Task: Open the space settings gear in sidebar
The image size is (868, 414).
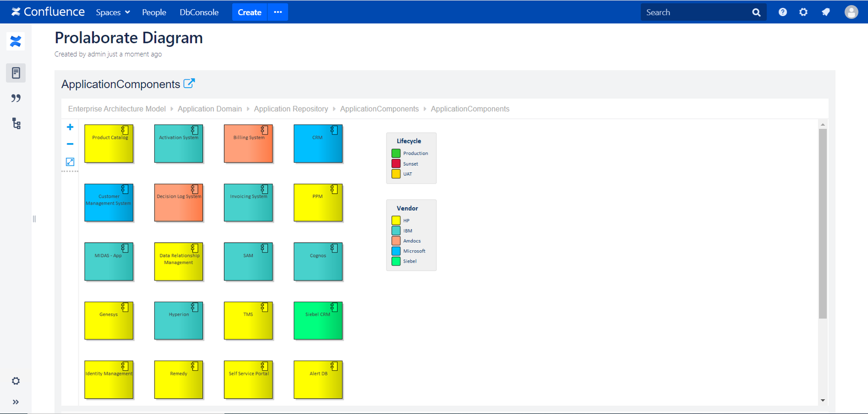Action: pyautogui.click(x=16, y=381)
